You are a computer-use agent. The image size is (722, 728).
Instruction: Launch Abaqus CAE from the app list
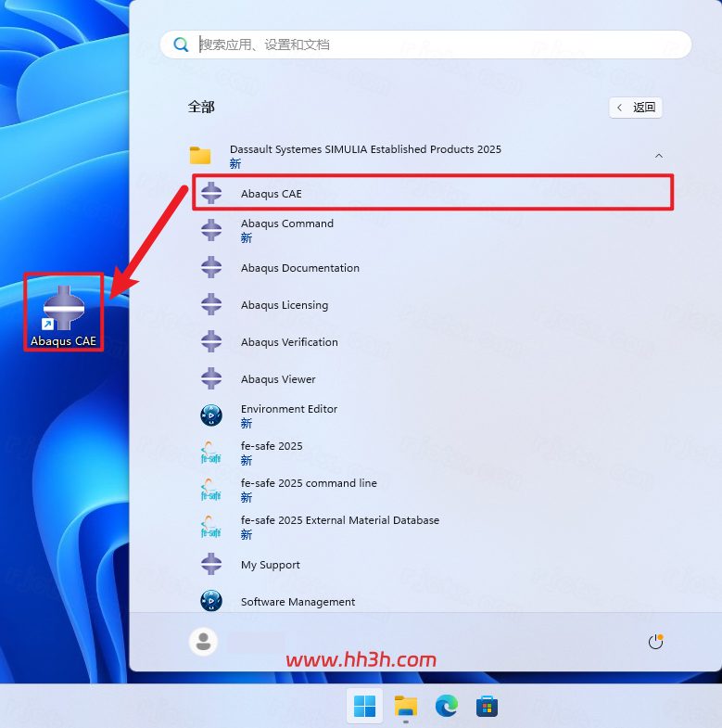[x=433, y=193]
